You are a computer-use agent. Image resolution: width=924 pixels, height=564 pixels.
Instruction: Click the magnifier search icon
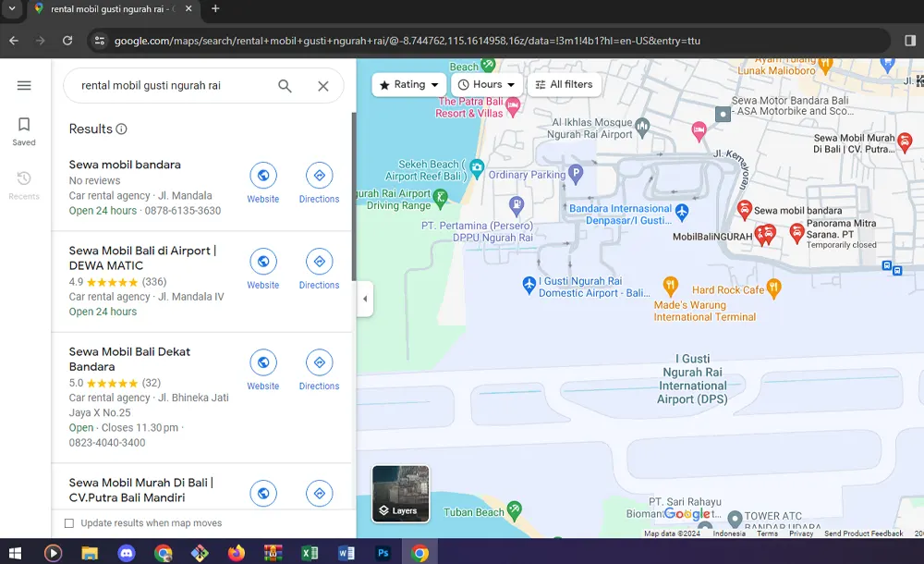(285, 86)
